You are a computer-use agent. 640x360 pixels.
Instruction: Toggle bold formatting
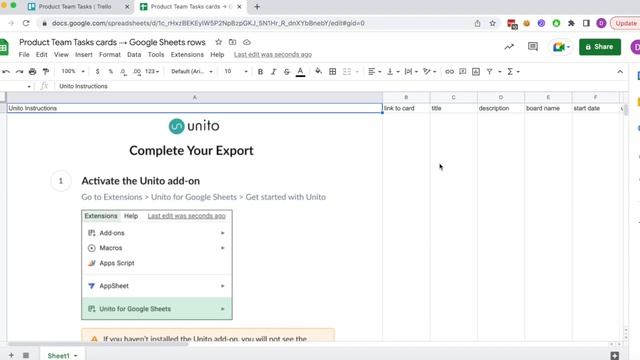point(260,72)
